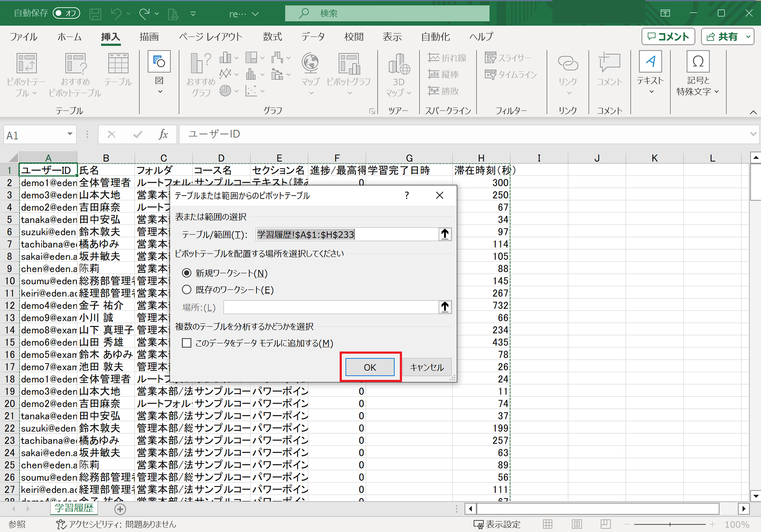Switch to the ページレイアウト tab
Screen dimensions: 761x532
[x=211, y=37]
